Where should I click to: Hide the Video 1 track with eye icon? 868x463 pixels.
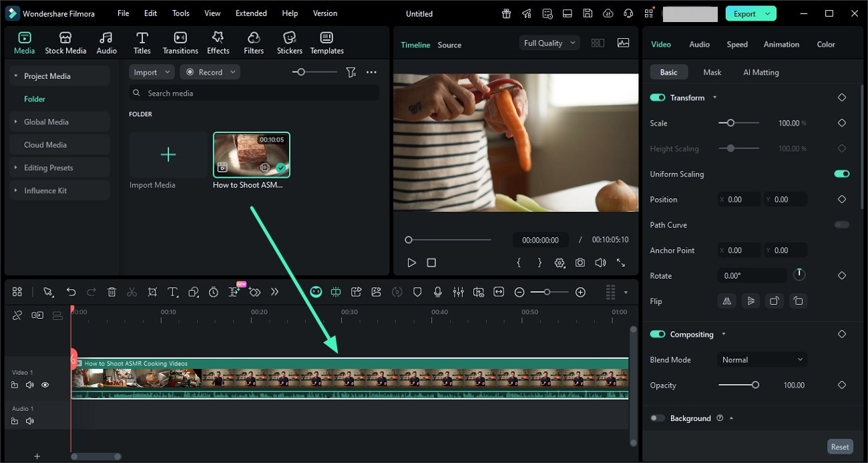point(45,385)
